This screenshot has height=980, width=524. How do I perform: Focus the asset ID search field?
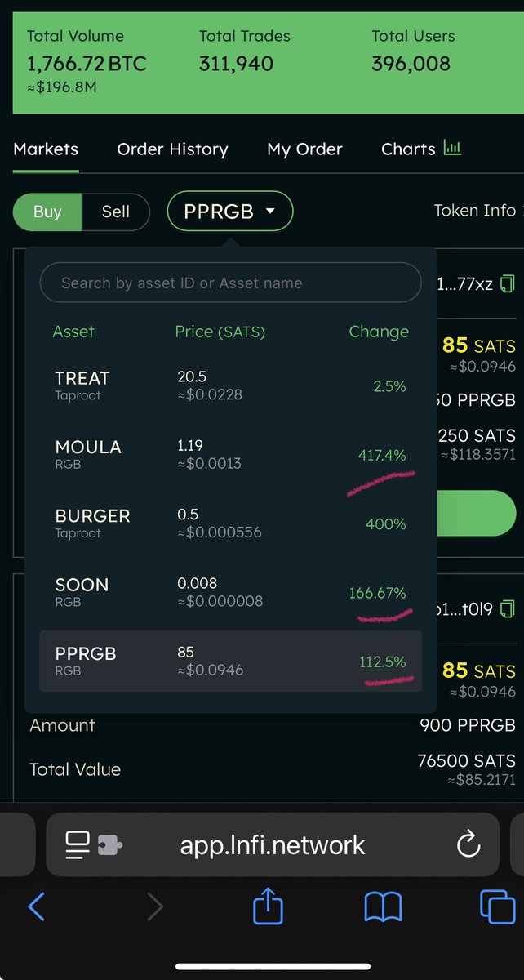[x=231, y=283]
